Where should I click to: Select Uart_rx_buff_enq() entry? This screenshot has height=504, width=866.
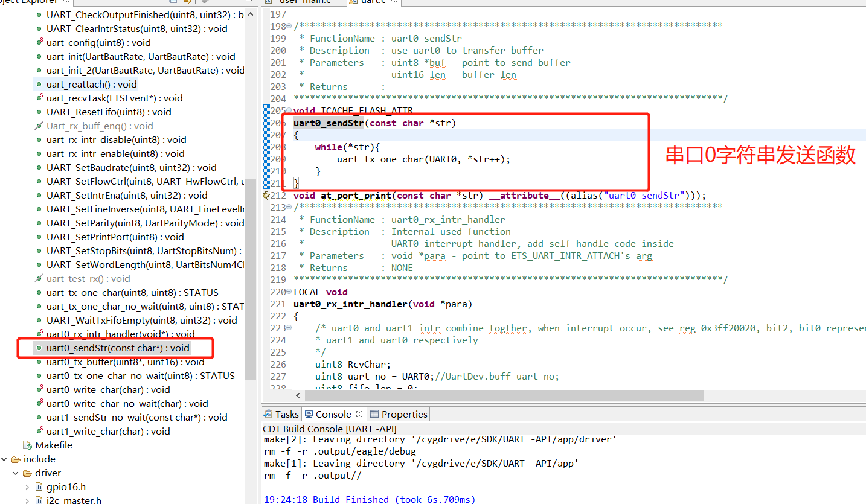click(100, 126)
